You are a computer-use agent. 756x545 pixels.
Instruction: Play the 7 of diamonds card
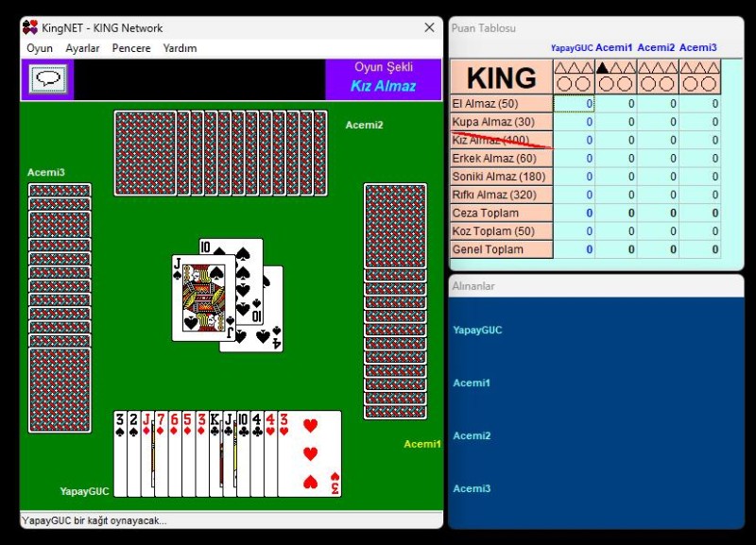coord(161,453)
